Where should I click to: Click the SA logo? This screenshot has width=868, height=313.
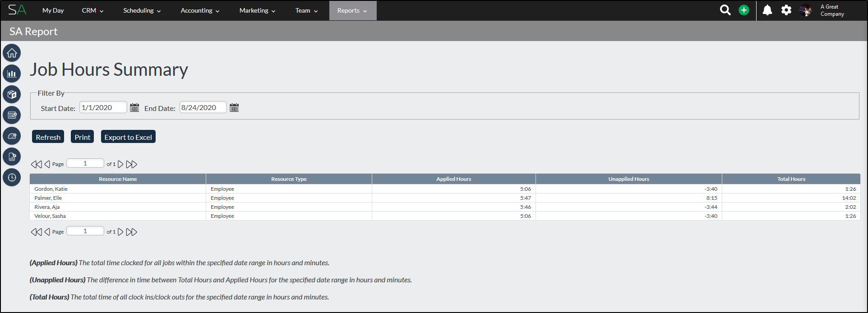click(x=17, y=10)
